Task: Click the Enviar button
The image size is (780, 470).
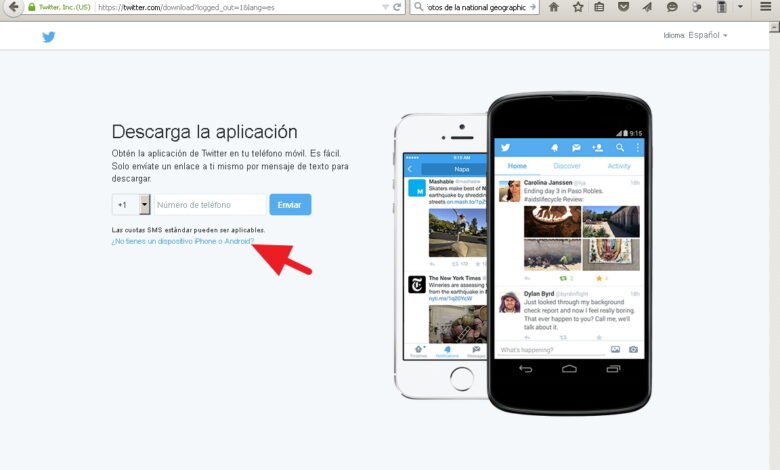Action: point(290,204)
